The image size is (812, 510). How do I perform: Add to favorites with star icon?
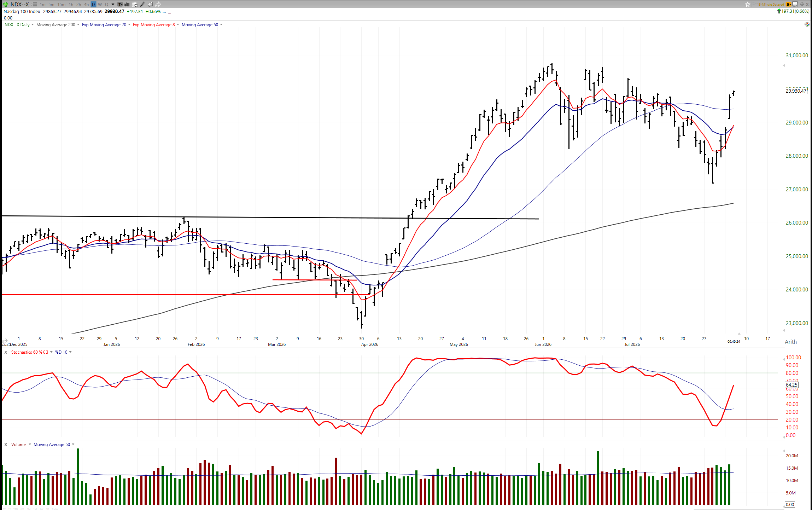click(x=748, y=5)
